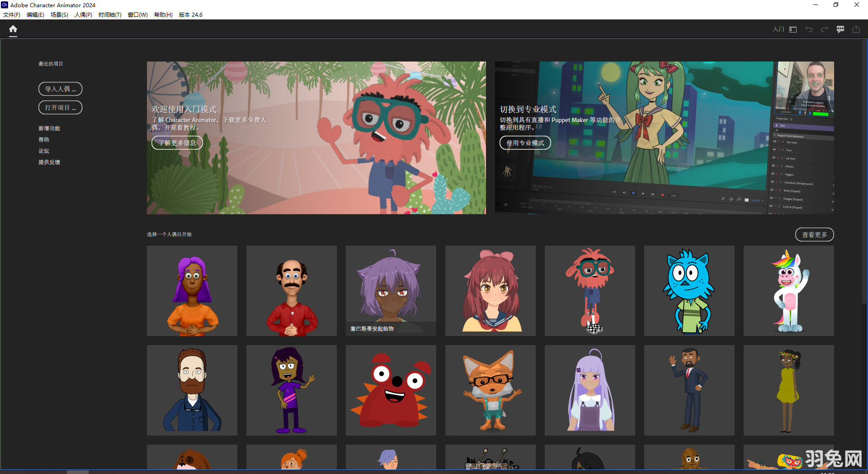Open the 文件(F) menu
The width and height of the screenshot is (868, 474).
(12, 14)
